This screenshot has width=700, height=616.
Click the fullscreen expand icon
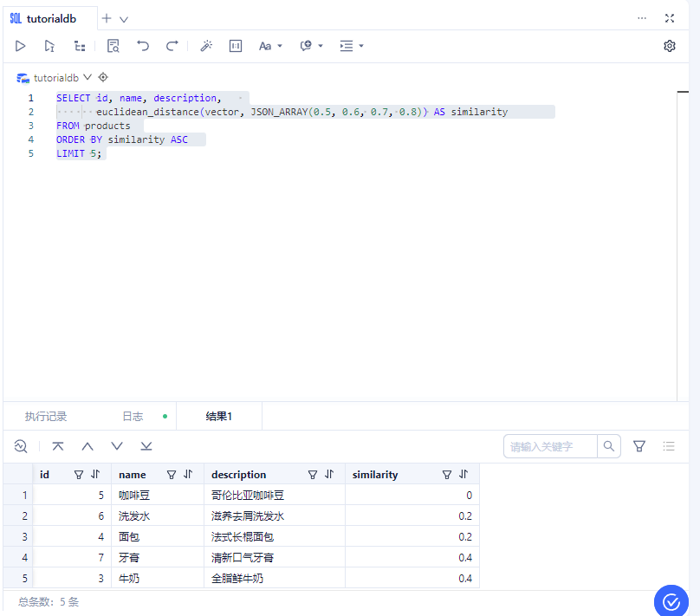point(669,18)
